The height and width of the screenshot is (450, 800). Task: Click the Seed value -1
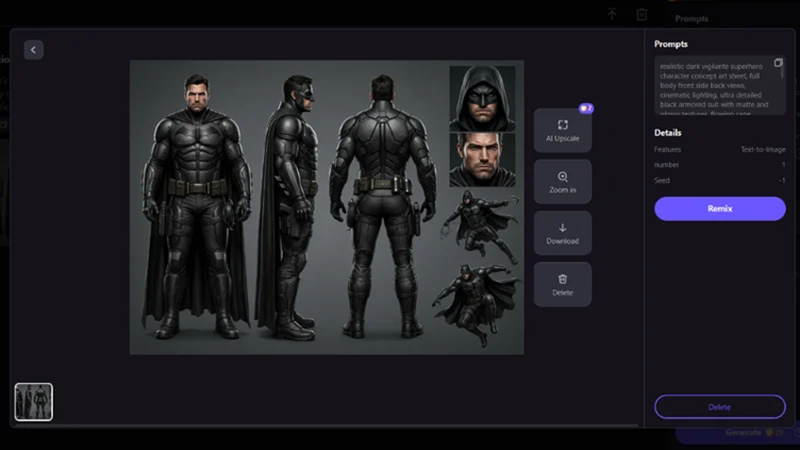coord(782,180)
